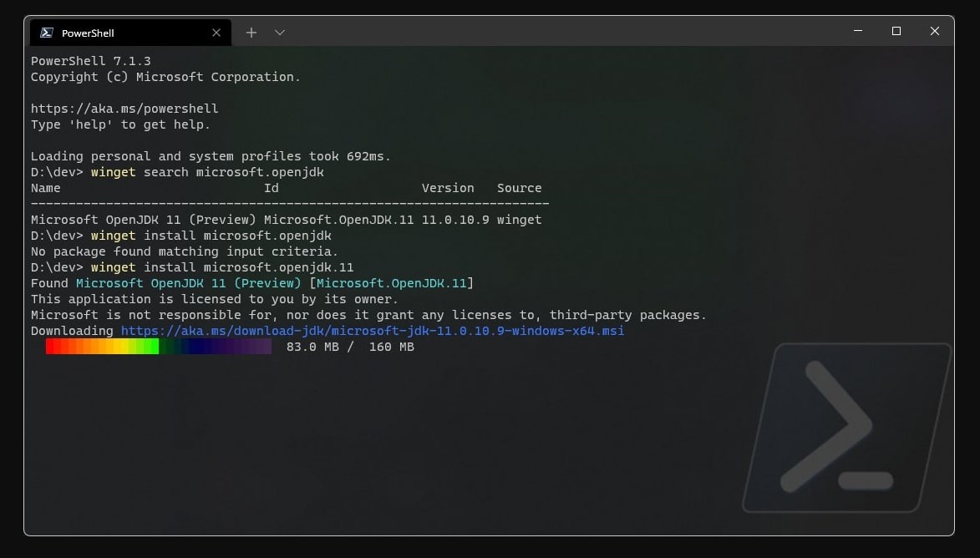Image resolution: width=980 pixels, height=558 pixels.
Task: Click the 'Id' column header
Action: [x=272, y=188]
